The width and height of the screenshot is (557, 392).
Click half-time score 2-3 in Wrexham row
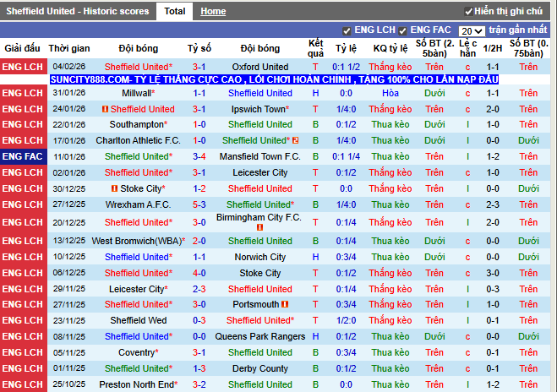(493, 205)
